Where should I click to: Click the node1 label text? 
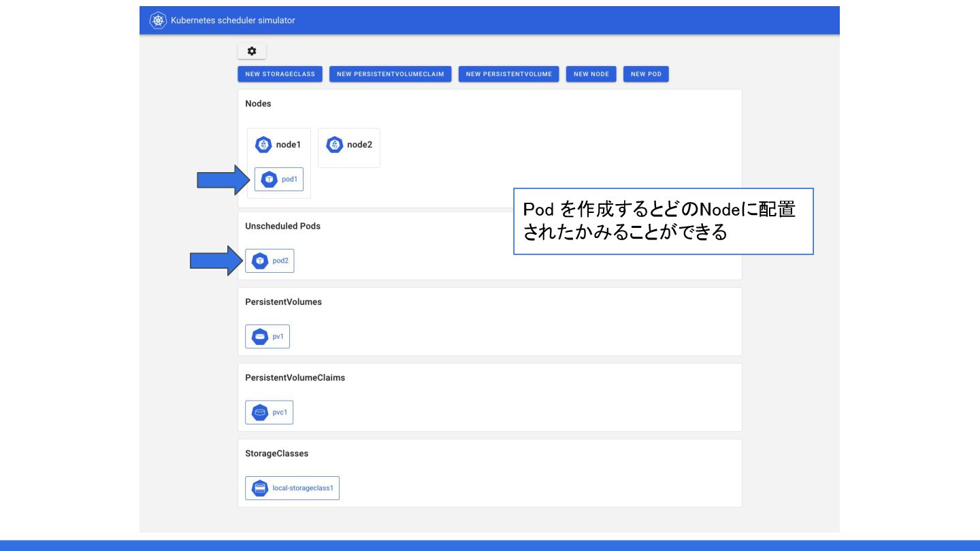tap(289, 145)
